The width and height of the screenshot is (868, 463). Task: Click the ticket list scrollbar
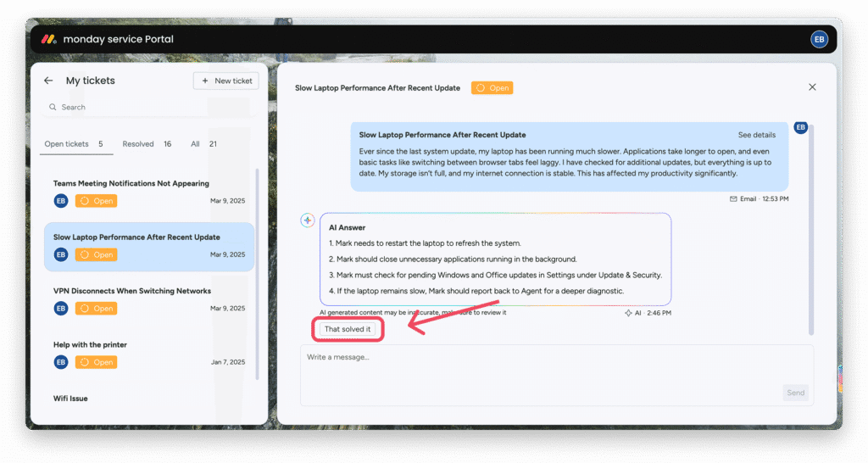[258, 274]
